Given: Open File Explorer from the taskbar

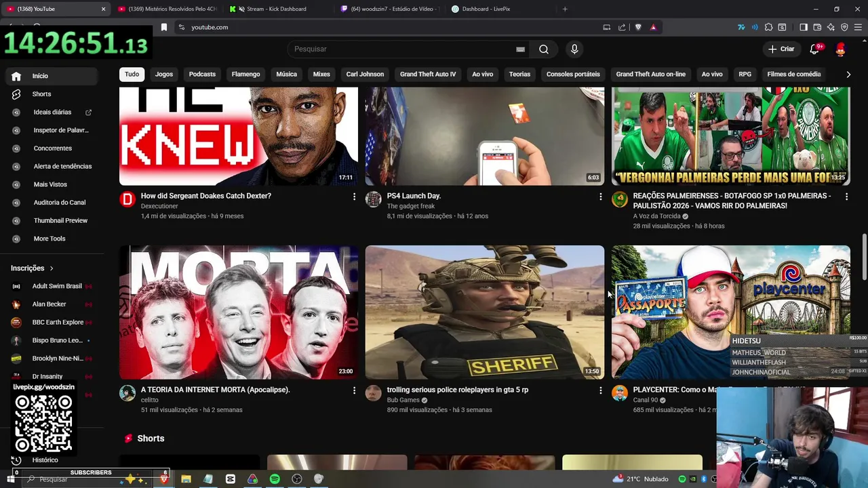Looking at the screenshot, I should point(186,479).
